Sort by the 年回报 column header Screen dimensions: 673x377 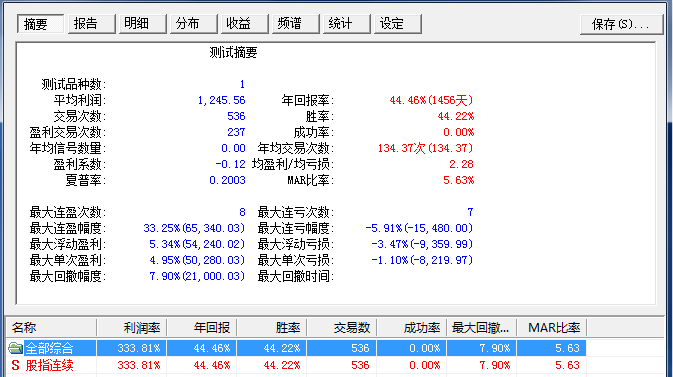(x=202, y=328)
